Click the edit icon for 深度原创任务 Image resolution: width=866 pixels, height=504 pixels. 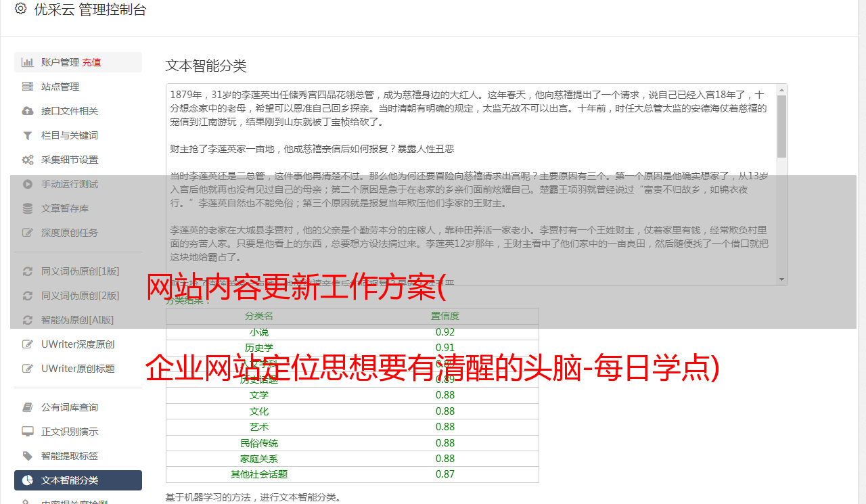(x=28, y=233)
